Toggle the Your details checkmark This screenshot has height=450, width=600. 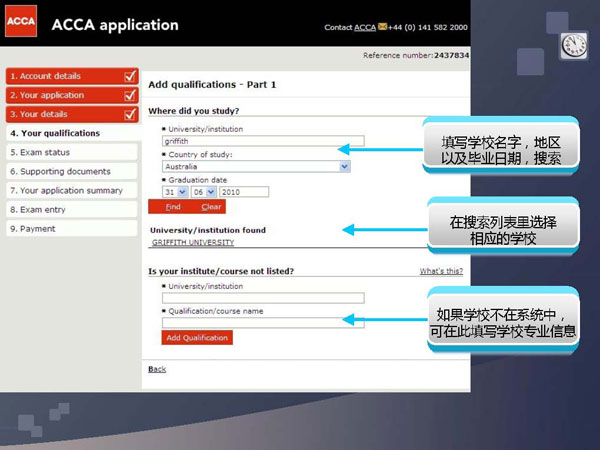click(130, 114)
